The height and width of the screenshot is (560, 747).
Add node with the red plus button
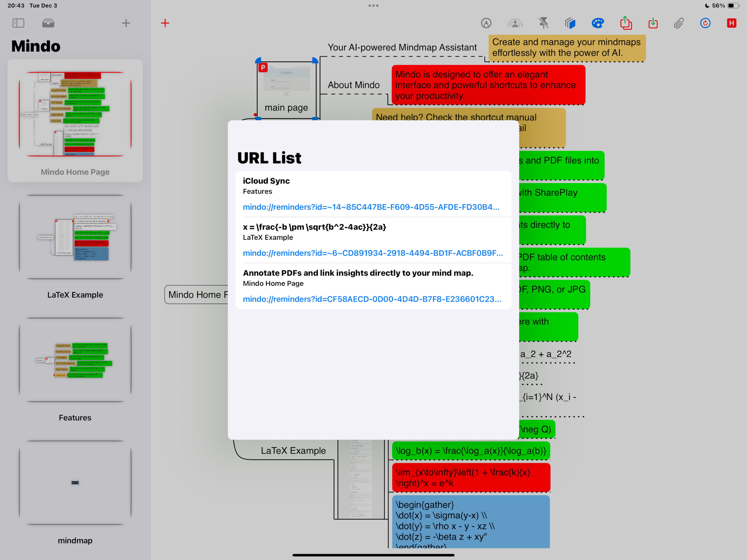165,23
